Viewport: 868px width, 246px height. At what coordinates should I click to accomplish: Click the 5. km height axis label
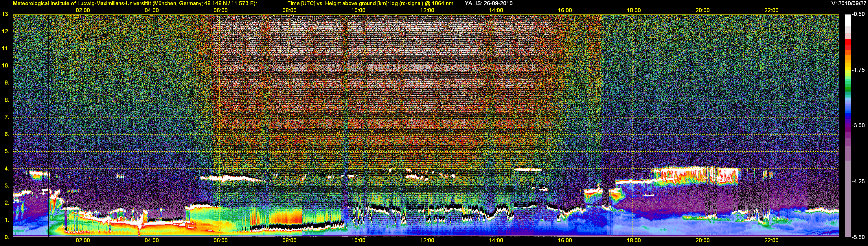(x=7, y=151)
